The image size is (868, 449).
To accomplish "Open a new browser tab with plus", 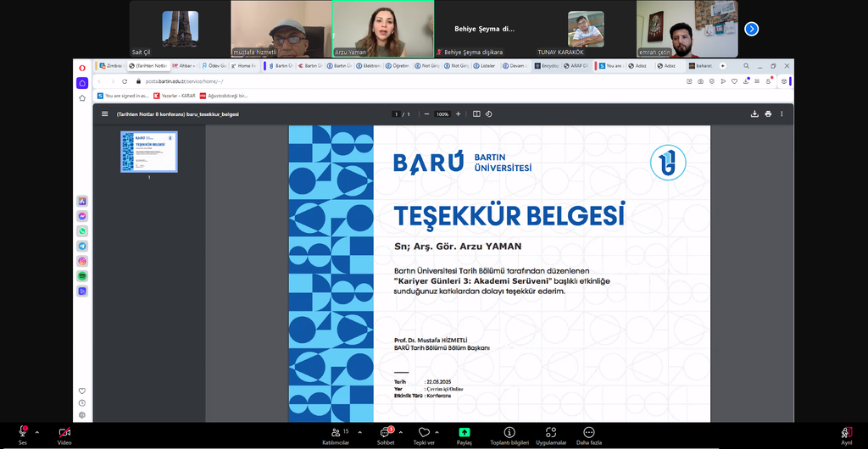I will (x=722, y=66).
